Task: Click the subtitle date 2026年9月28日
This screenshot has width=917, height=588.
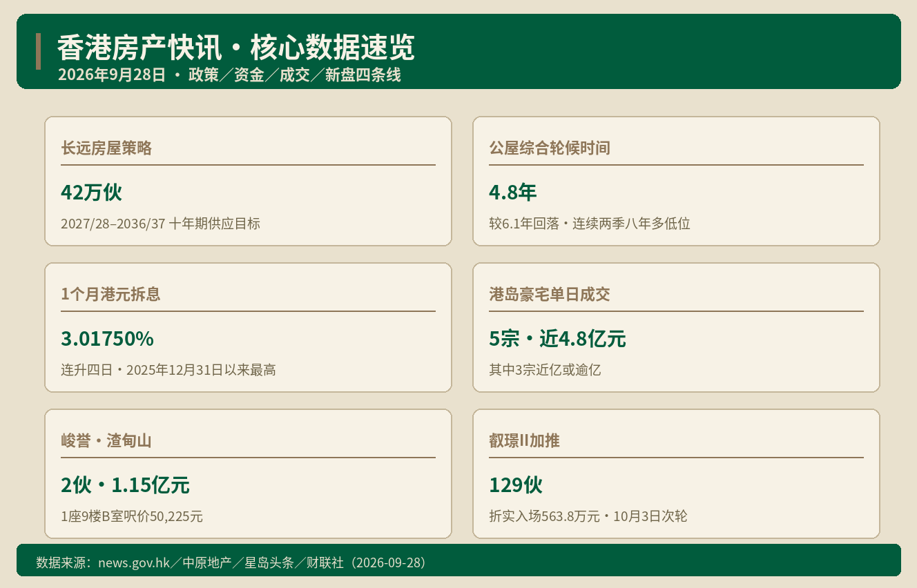Action: pyautogui.click(x=113, y=75)
